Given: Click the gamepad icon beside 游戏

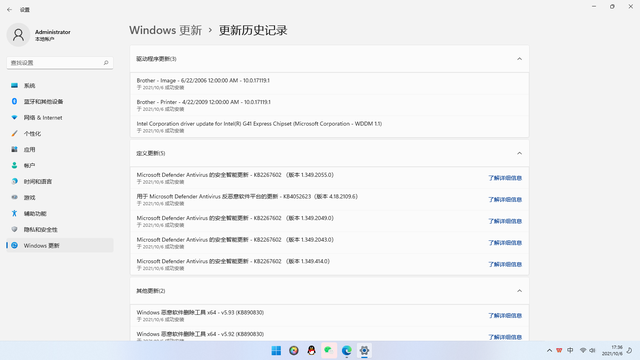Looking at the screenshot, I should coord(14,197).
